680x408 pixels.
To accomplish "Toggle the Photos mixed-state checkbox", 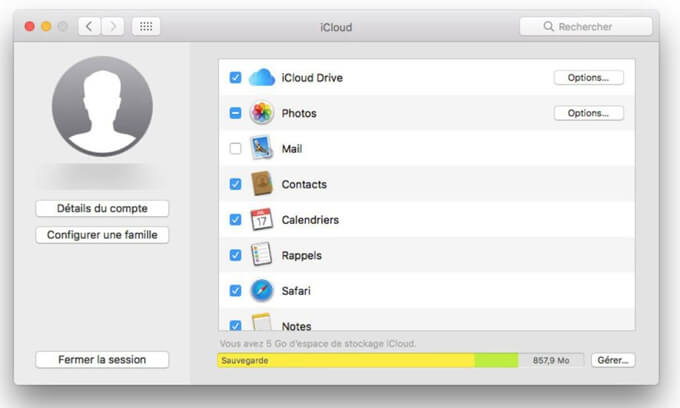I will [235, 113].
